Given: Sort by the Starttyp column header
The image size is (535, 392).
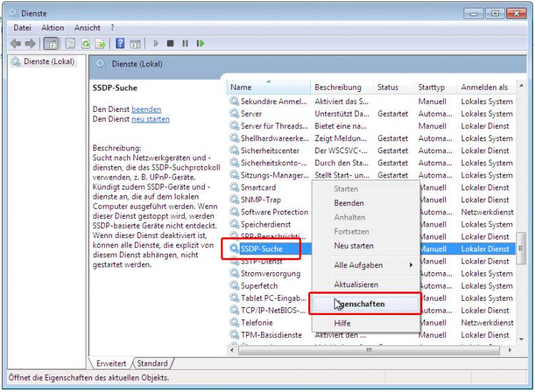Looking at the screenshot, I should point(432,88).
